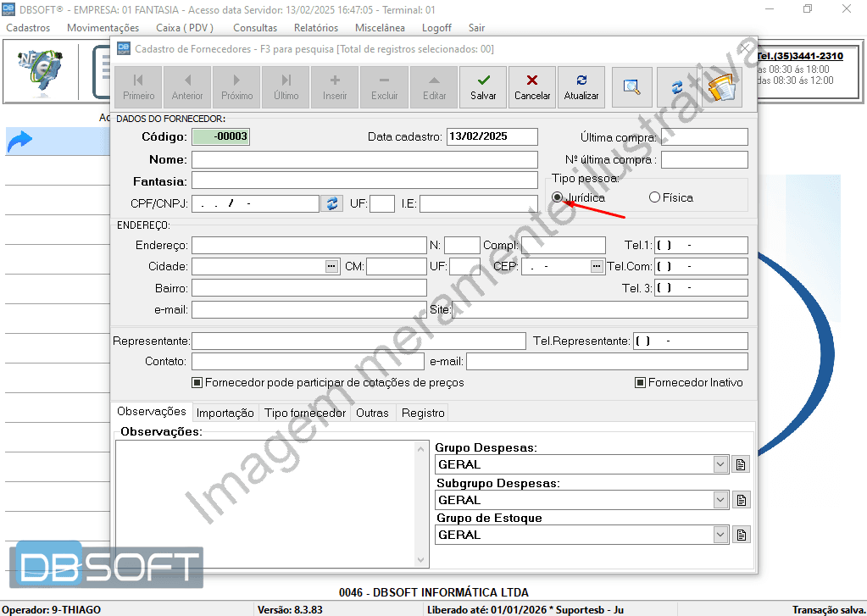
Task: Click the Nome input field
Action: coord(364,159)
